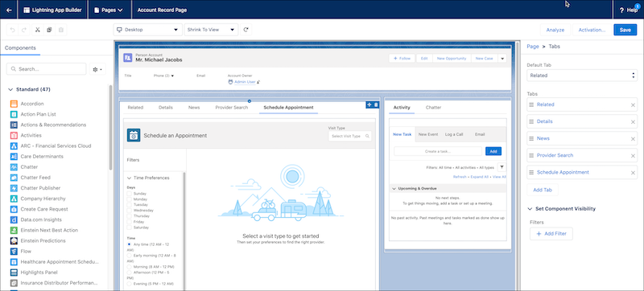Select the Accordion component icon

[14, 104]
